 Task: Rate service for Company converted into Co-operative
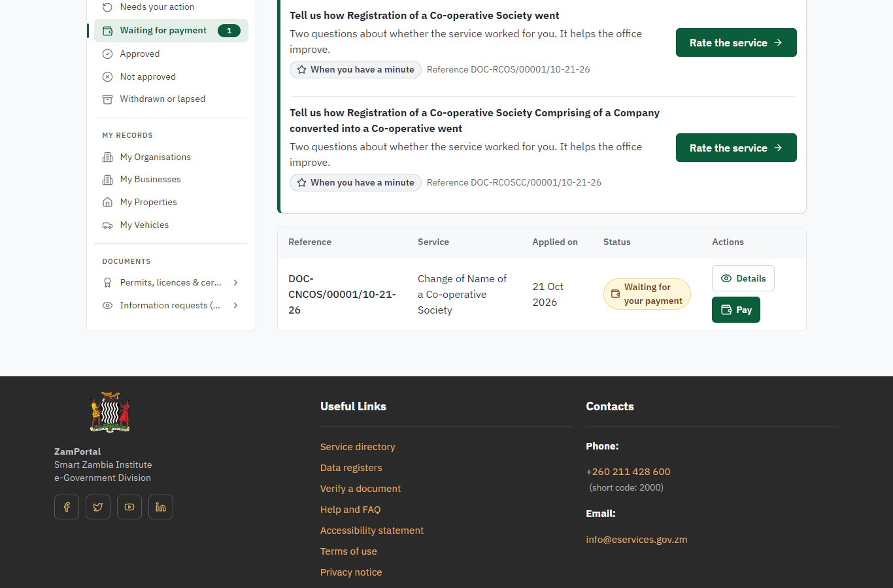click(x=736, y=148)
